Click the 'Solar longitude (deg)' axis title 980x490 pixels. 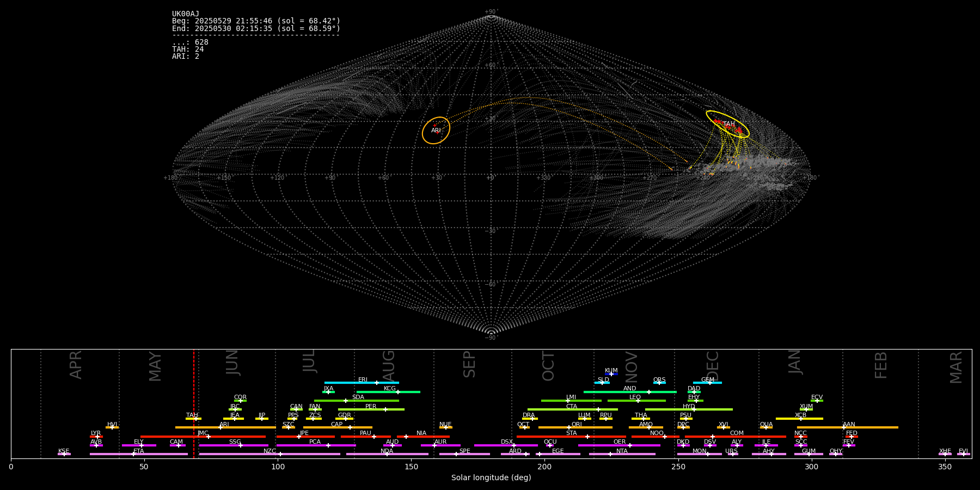(491, 478)
